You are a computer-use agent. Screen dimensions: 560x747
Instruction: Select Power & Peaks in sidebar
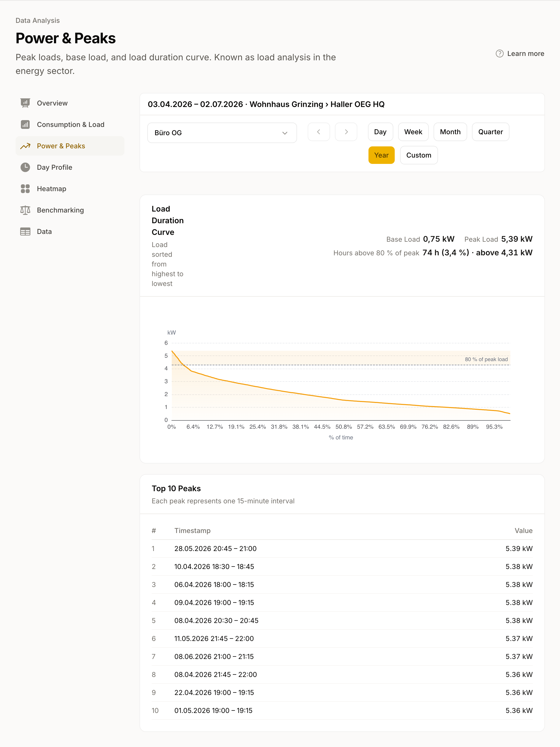pyautogui.click(x=70, y=146)
